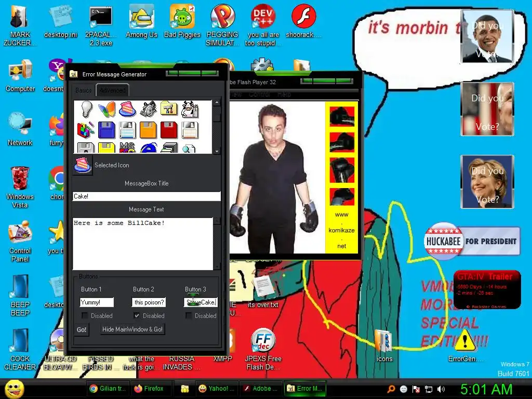Pick the yellow floppy disk icon
The height and width of the screenshot is (399, 532).
coord(107,148)
